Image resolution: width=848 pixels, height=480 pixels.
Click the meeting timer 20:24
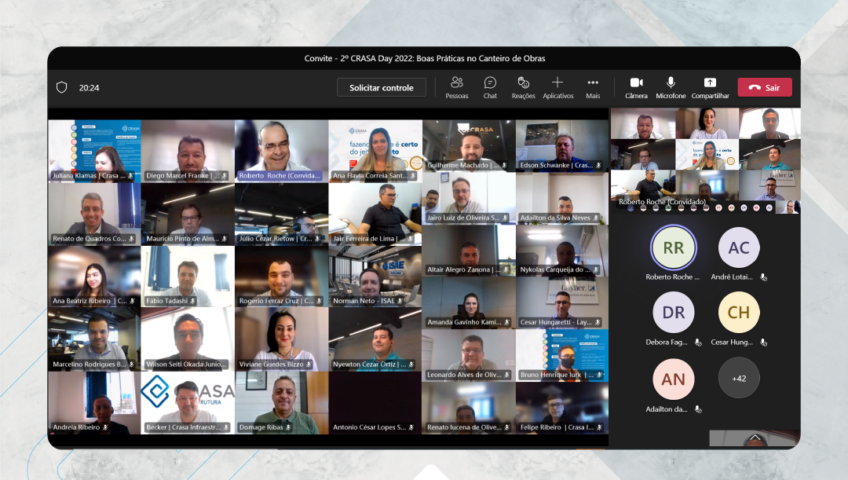click(x=89, y=88)
